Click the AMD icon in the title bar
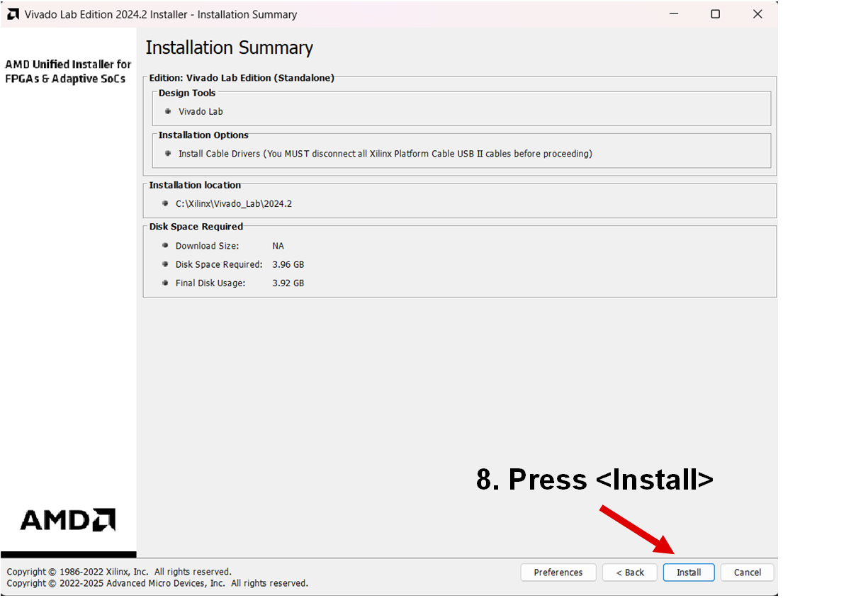The height and width of the screenshot is (598, 868). (x=13, y=14)
